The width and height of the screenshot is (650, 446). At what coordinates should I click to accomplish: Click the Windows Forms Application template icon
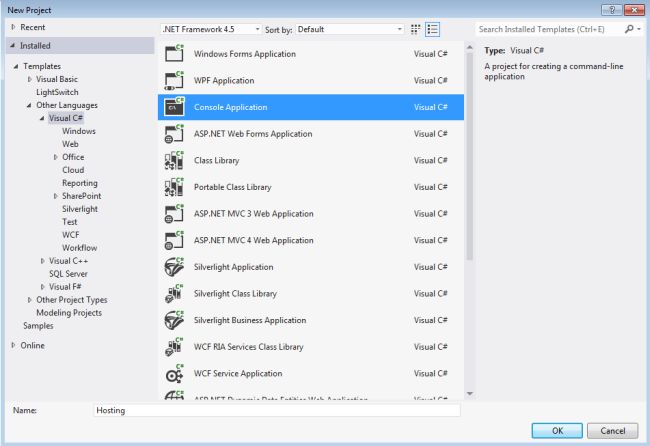coord(174,53)
